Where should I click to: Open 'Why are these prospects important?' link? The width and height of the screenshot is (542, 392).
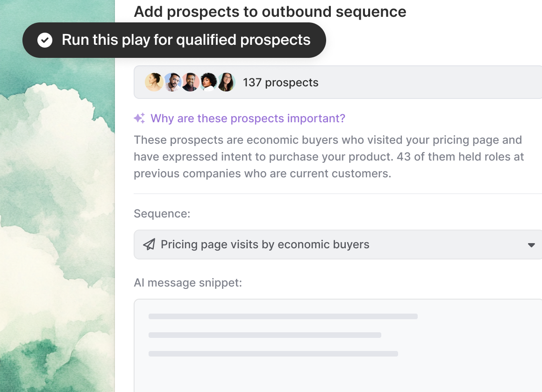coord(248,119)
